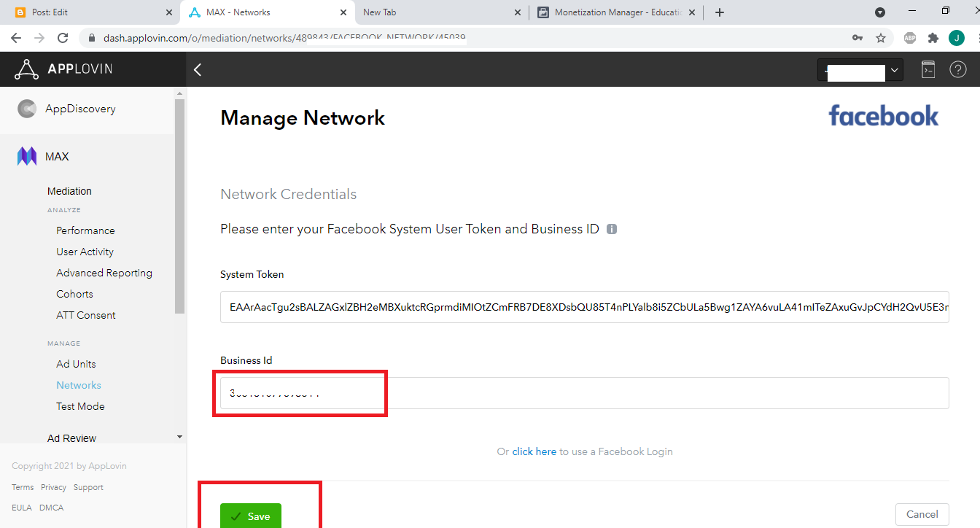
Task: Open Cohorts page
Action: [74, 294]
